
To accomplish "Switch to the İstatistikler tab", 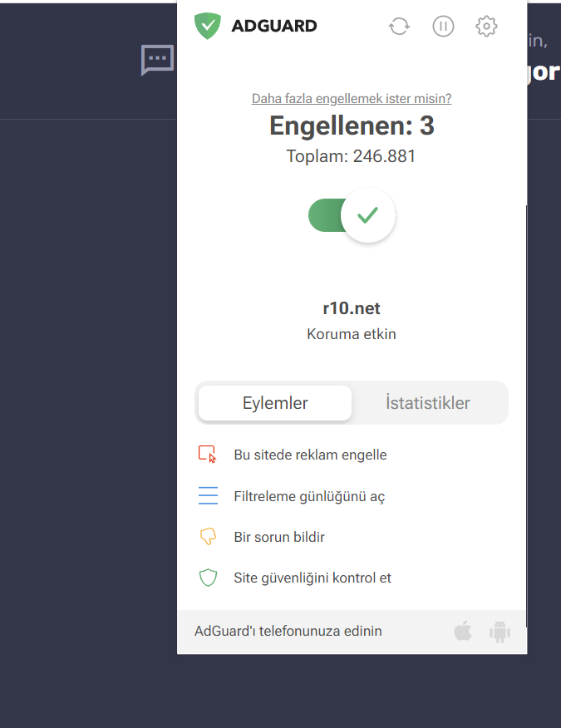I will (428, 402).
